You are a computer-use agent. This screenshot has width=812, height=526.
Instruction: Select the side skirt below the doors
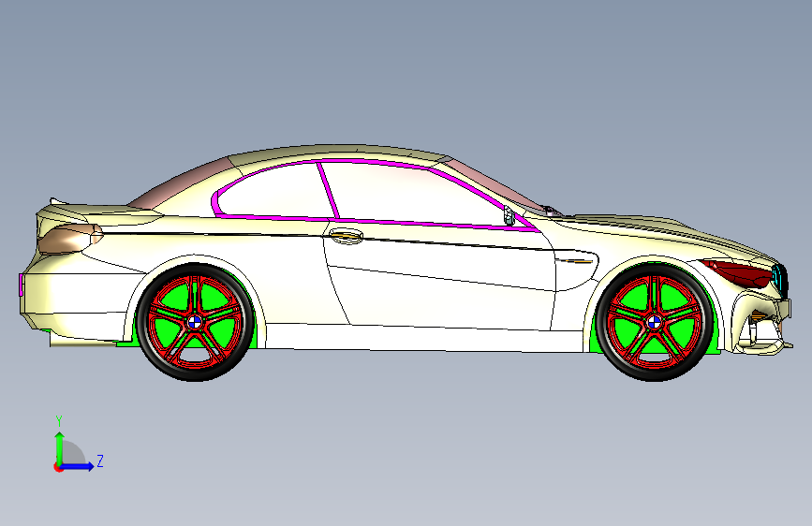424,338
